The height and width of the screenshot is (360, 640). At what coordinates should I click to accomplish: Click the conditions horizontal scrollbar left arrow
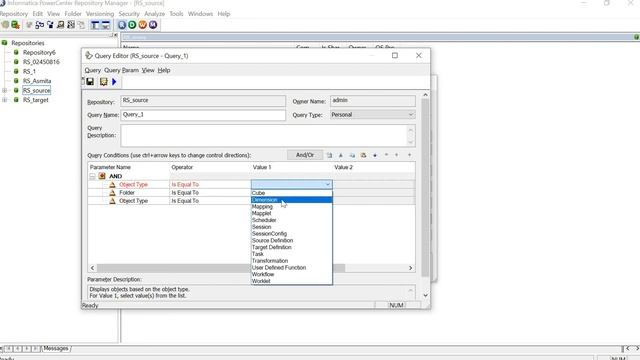click(x=92, y=268)
